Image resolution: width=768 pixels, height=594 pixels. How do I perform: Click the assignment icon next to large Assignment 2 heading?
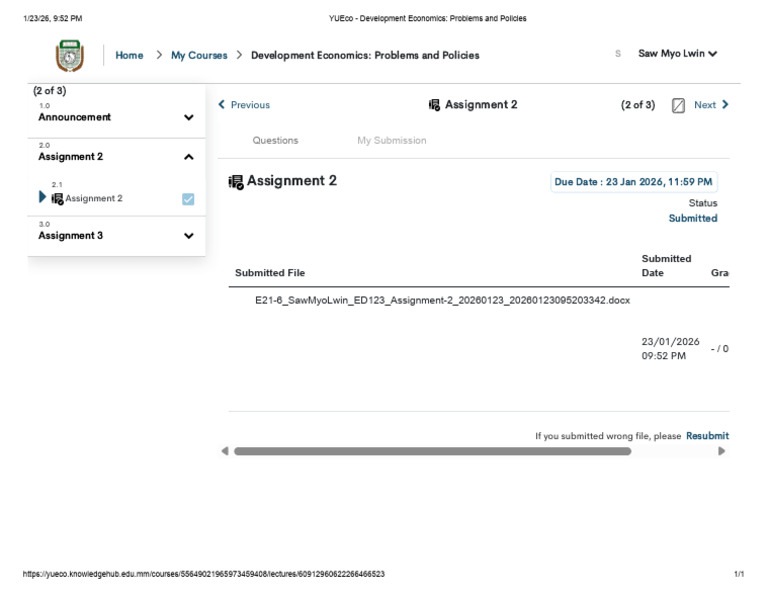[236, 182]
